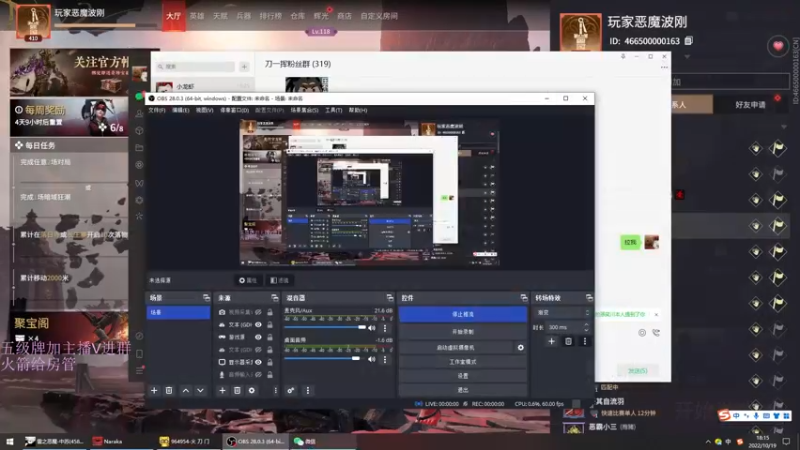Open mixer panel bottom three-dots menu

coord(308,390)
